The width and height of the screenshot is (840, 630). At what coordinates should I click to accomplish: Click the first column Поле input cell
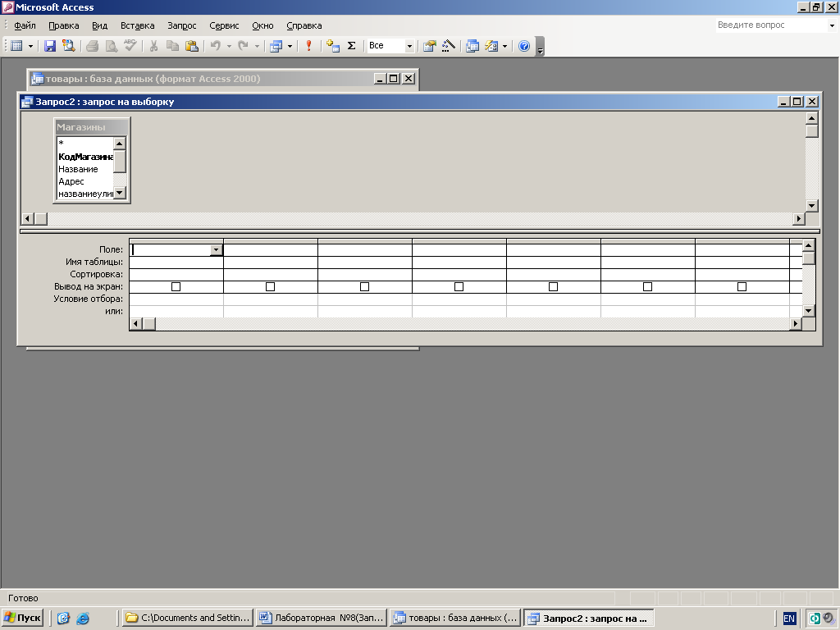click(171, 249)
